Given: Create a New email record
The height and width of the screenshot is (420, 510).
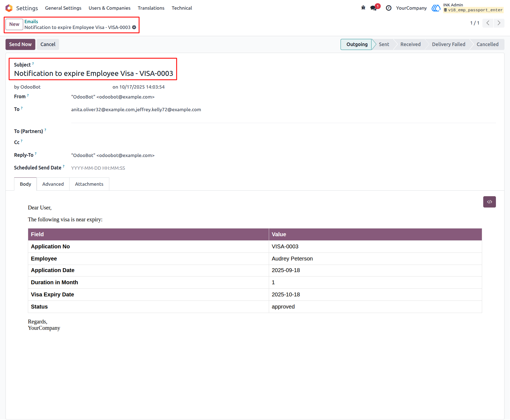Looking at the screenshot, I should click(x=14, y=24).
